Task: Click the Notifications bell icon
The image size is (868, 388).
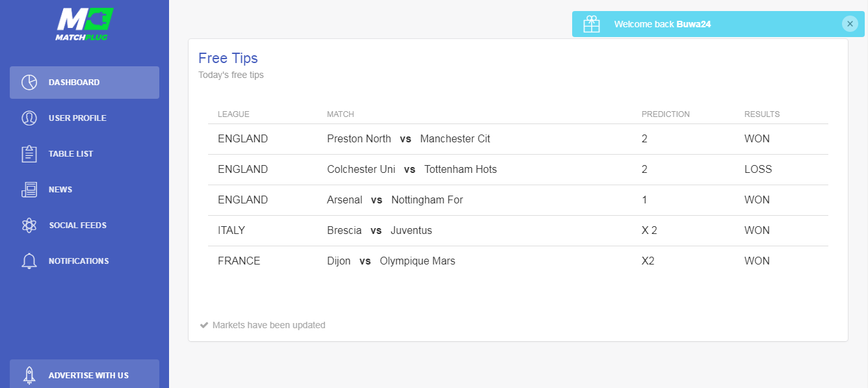Action: coord(29,261)
